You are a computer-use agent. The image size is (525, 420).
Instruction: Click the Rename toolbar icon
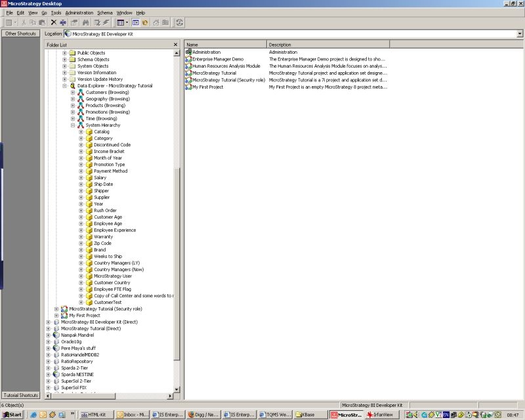(64, 22)
